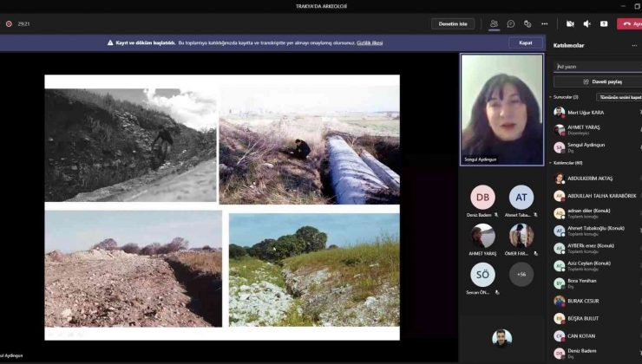Toggle the camera on or off
This screenshot has width=642, height=364.
[570, 24]
